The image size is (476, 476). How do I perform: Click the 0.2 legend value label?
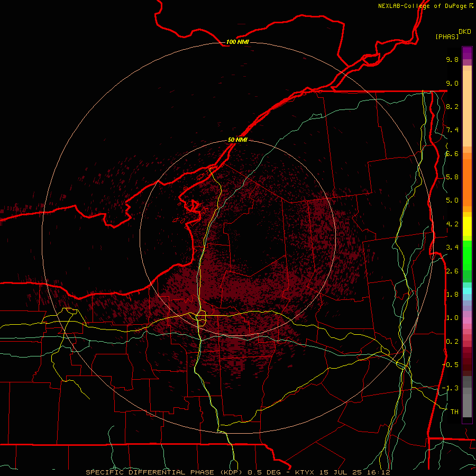point(452,342)
